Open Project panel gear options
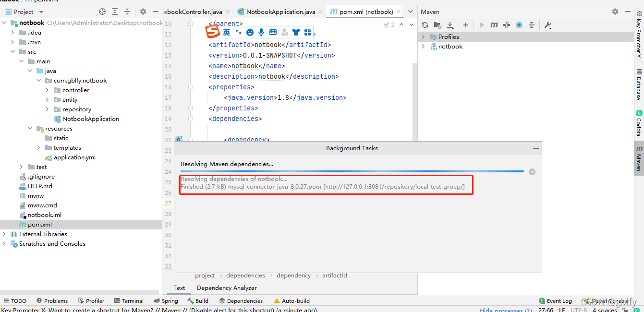 143,12
